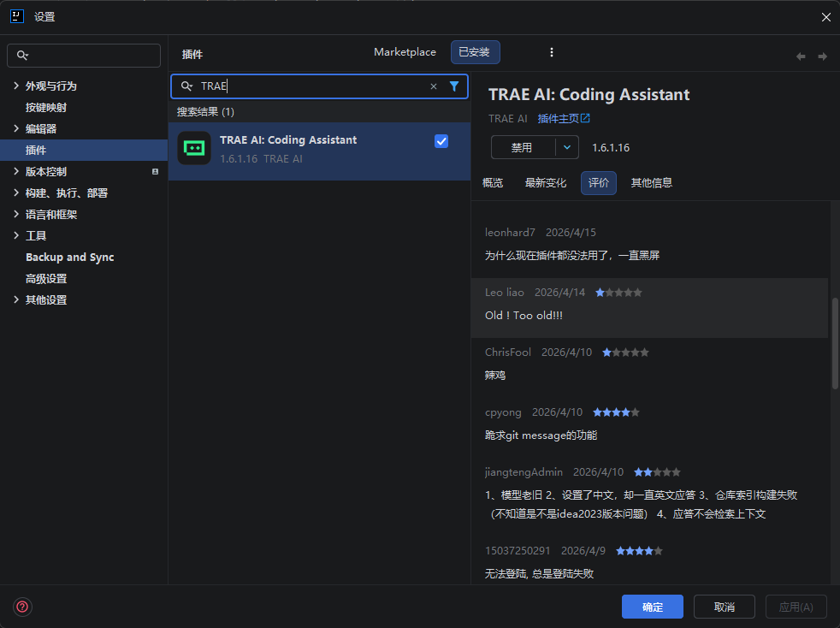Expand the 语言和框架 settings node
This screenshot has height=628, width=840.
pos(16,215)
